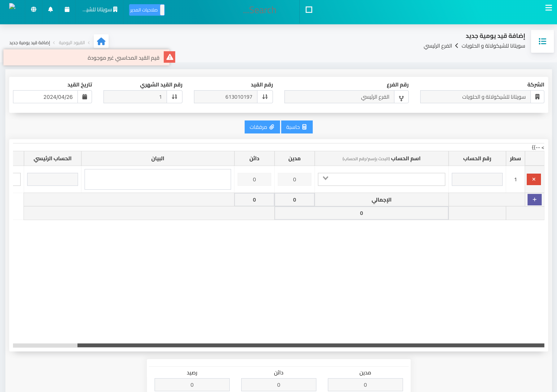557x392 pixels.
Task: Click الإجمالي total label
Action: (381, 200)
